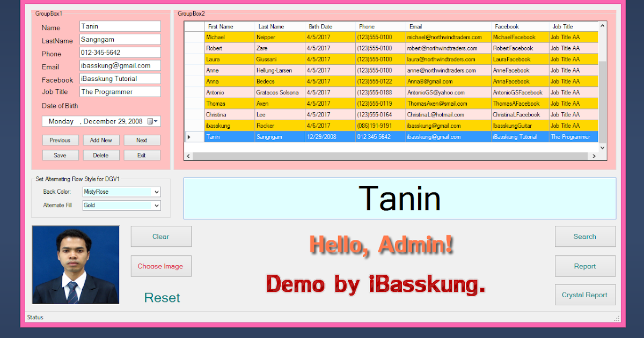The height and width of the screenshot is (338, 644).
Task: Open the Date of Birth calendar dropdown
Action: tap(155, 121)
